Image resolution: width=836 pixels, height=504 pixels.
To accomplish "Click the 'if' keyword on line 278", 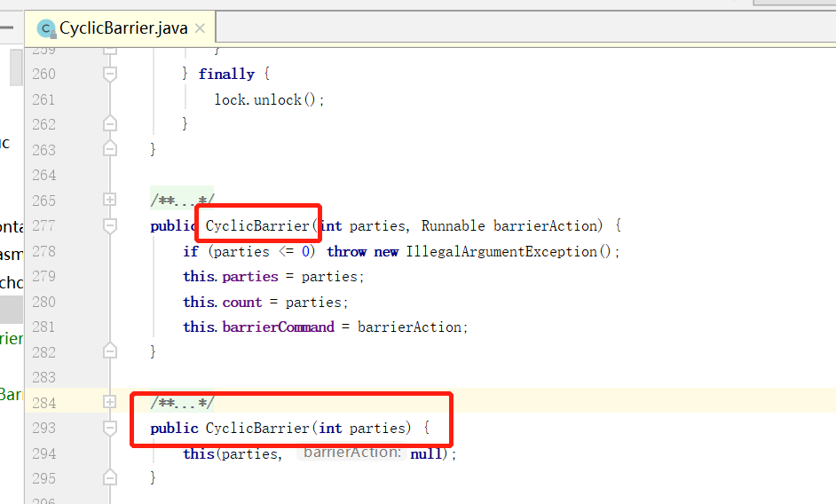I will (x=190, y=251).
